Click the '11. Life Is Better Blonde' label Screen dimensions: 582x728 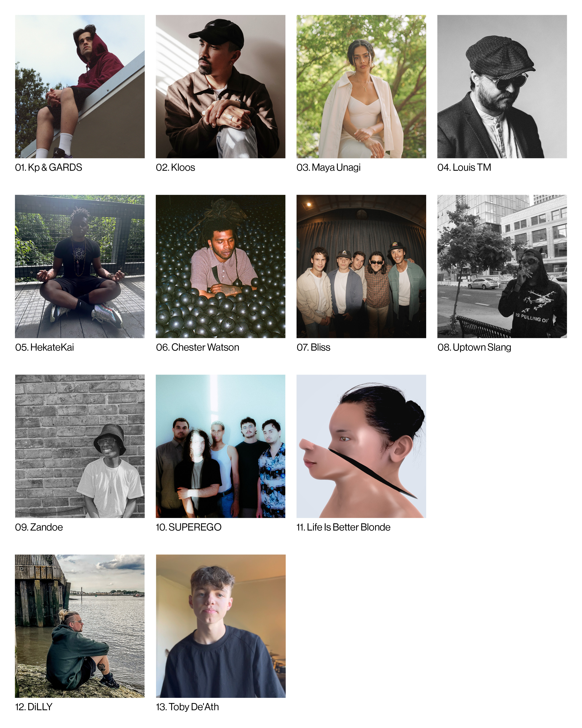343,527
